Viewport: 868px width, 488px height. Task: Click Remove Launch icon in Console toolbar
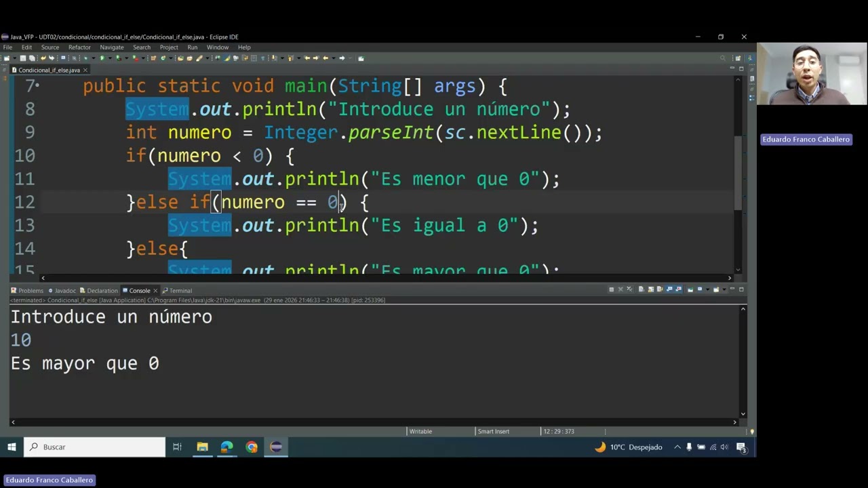click(x=620, y=289)
